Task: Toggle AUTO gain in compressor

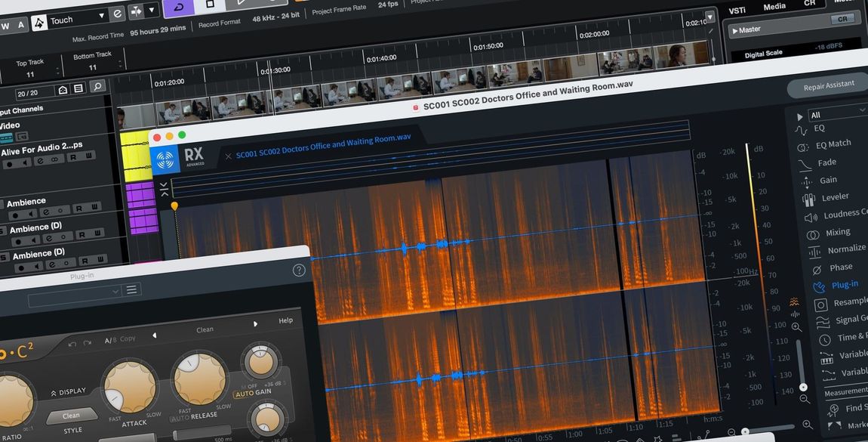Action: click(x=244, y=394)
